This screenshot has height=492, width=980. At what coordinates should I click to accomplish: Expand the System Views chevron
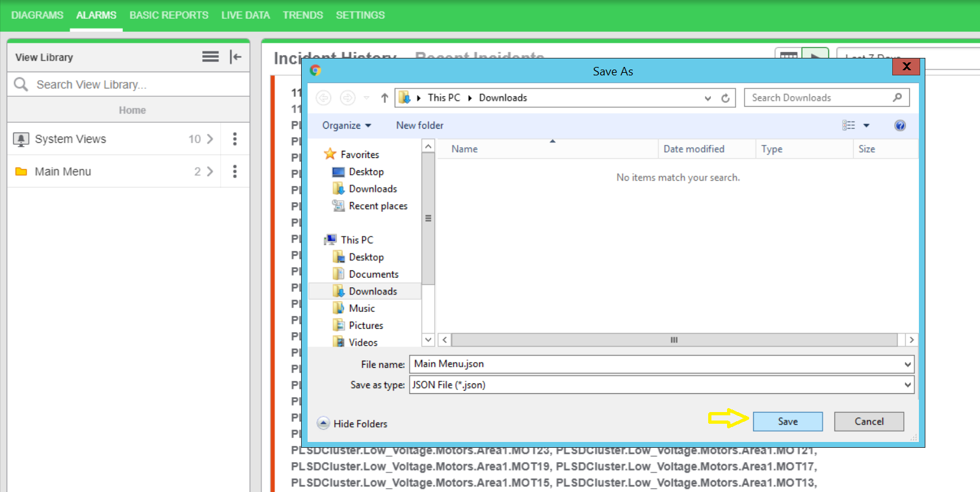pos(209,139)
